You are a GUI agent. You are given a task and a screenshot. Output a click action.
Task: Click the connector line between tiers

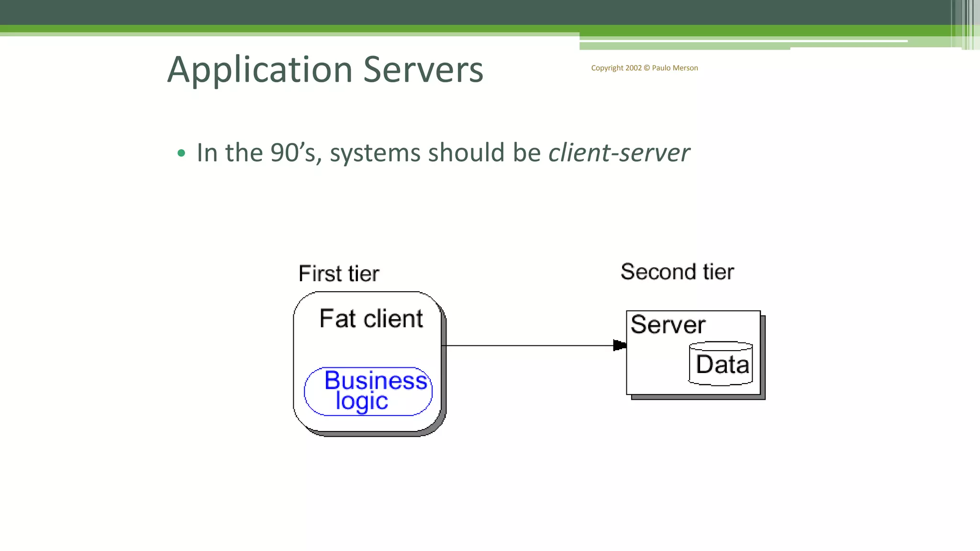pyautogui.click(x=526, y=345)
